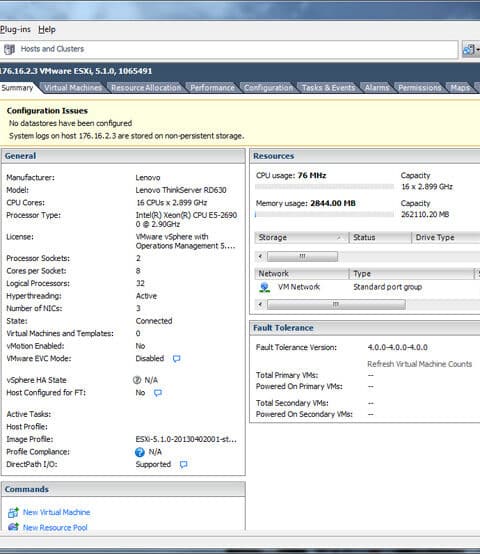Click the New Resource Pool icon

click(13, 528)
